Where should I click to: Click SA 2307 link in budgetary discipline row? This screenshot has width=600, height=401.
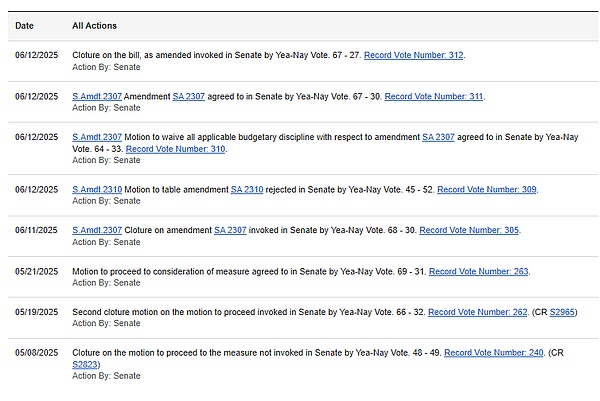pos(438,137)
